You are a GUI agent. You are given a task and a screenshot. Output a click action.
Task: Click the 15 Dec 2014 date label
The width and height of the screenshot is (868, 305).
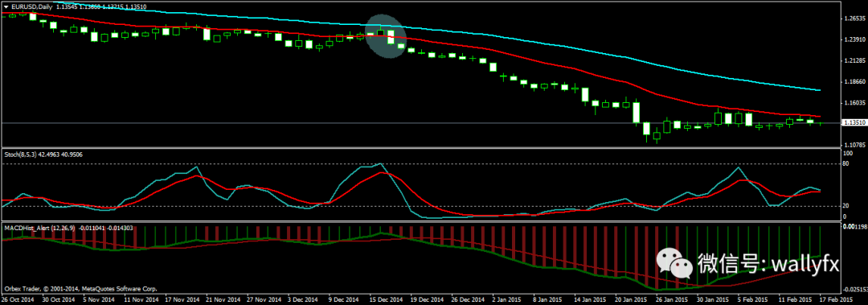387,299
